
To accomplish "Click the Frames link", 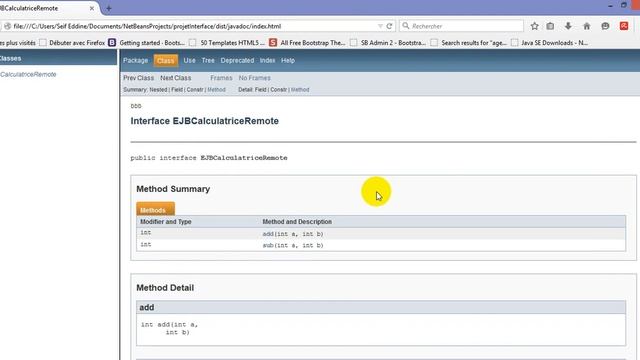I will (x=221, y=78).
